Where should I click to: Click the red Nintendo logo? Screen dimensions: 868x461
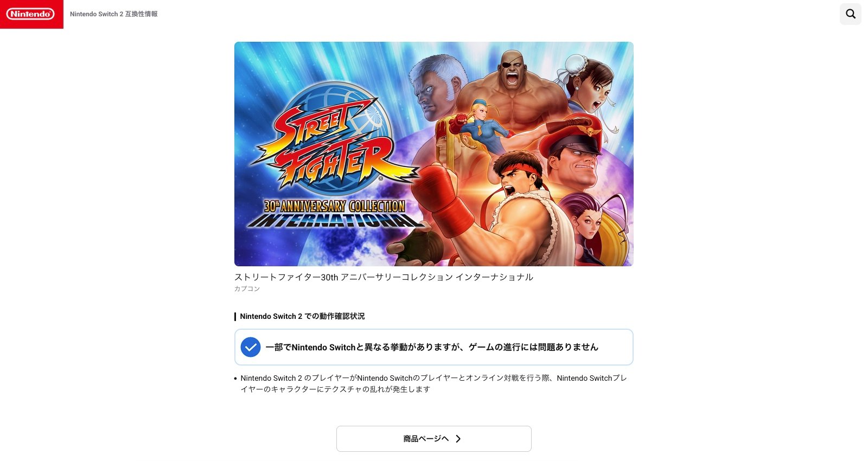[31, 14]
